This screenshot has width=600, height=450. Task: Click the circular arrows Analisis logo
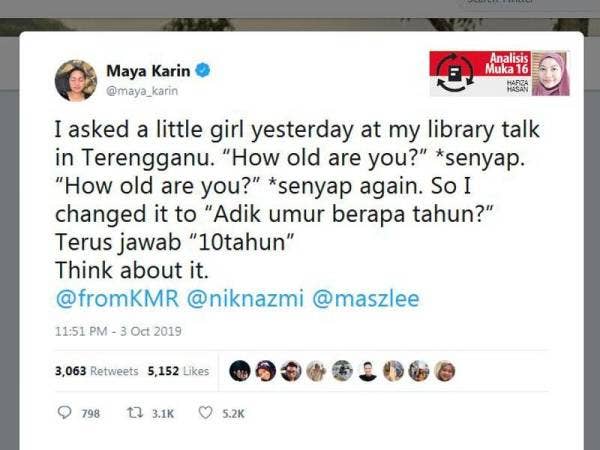coord(455,73)
